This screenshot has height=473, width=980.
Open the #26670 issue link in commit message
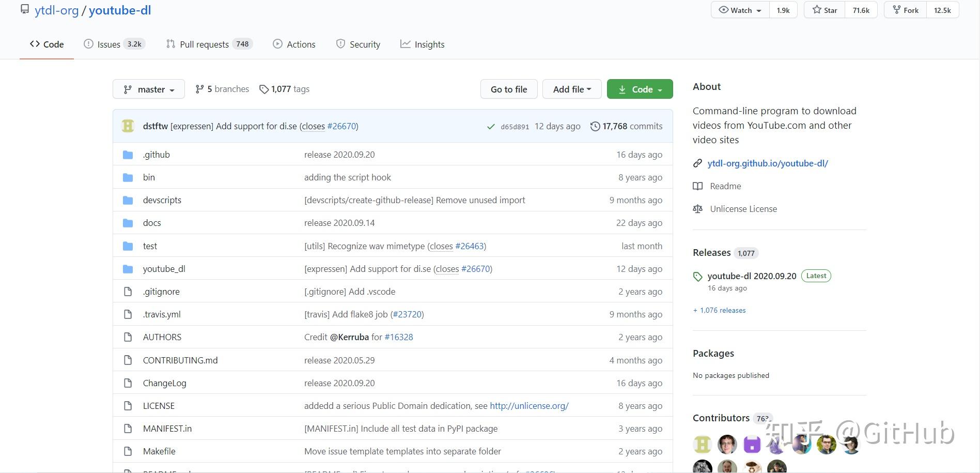pos(342,126)
